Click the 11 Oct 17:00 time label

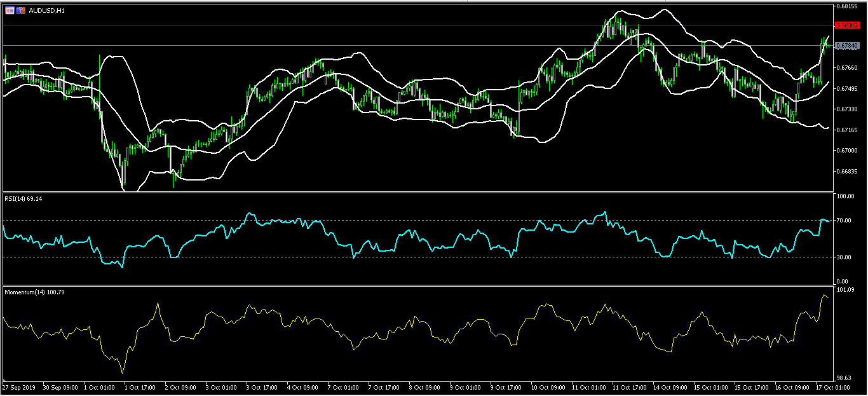pyautogui.click(x=629, y=386)
